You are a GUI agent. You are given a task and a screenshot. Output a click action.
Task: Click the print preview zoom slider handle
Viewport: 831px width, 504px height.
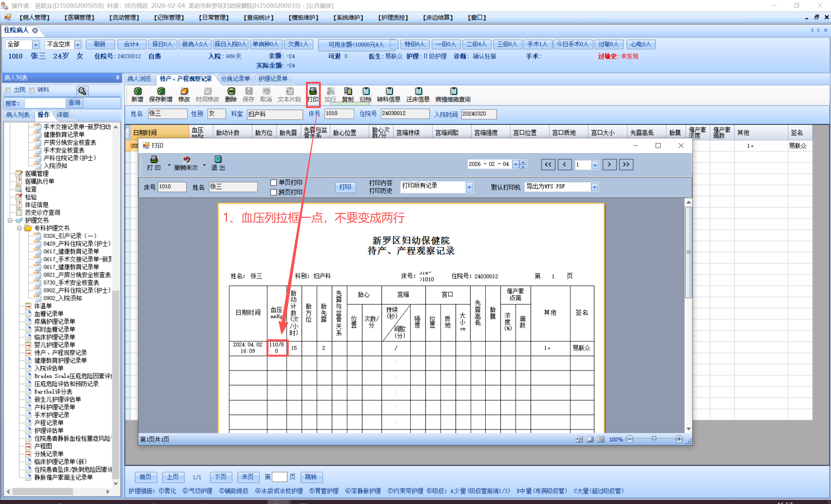tap(654, 439)
